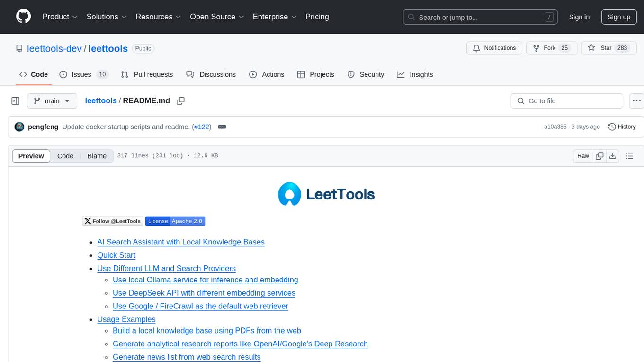The width and height of the screenshot is (644, 362).
Task: View the file History
Action: pos(622,127)
